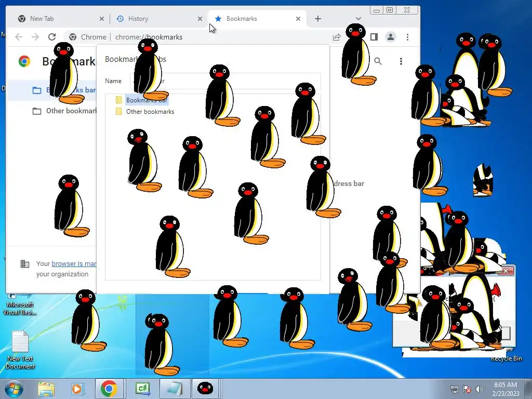Image resolution: width=532 pixels, height=399 pixels.
Task: Search bookmarks with magnifier icon
Action: click(x=378, y=61)
